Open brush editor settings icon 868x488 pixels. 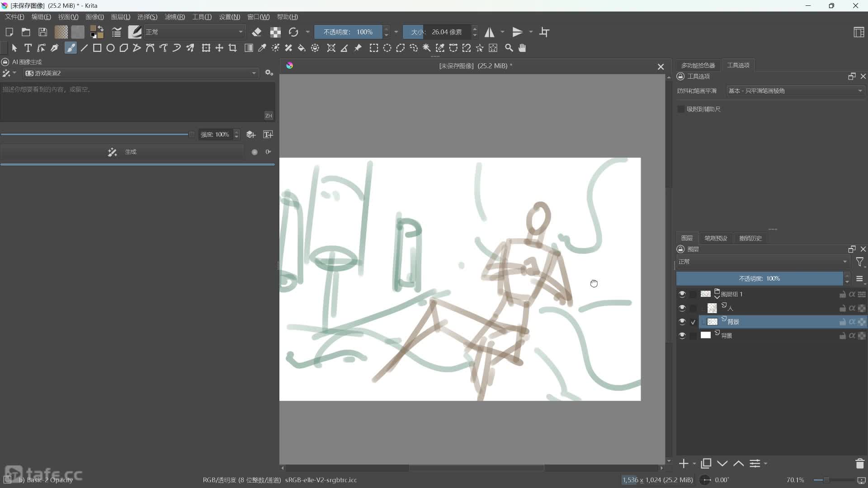[117, 32]
